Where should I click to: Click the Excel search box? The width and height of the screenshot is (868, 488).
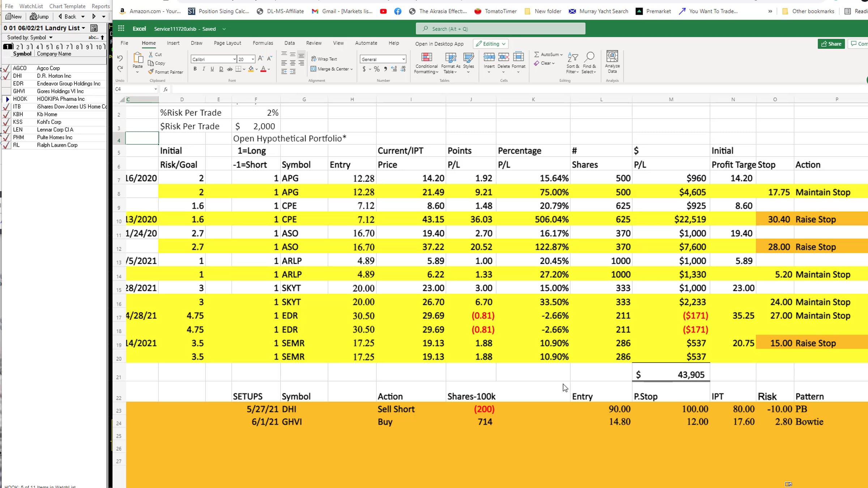(501, 29)
